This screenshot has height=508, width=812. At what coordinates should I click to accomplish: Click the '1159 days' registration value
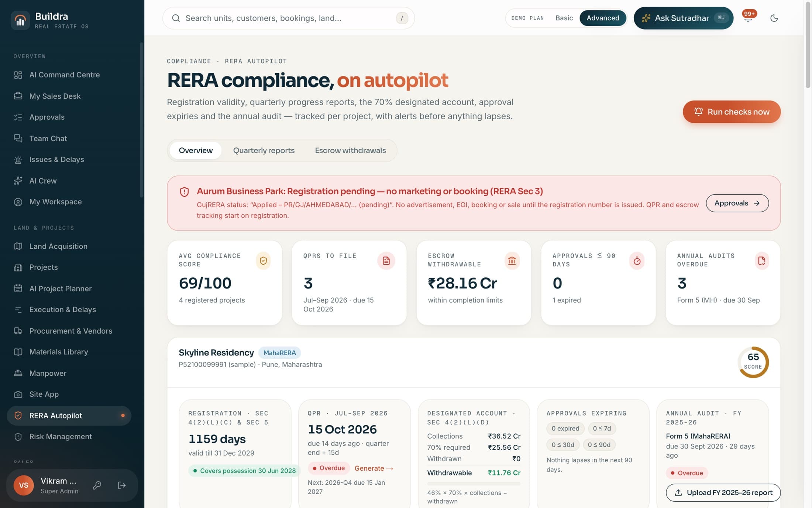coord(217,439)
